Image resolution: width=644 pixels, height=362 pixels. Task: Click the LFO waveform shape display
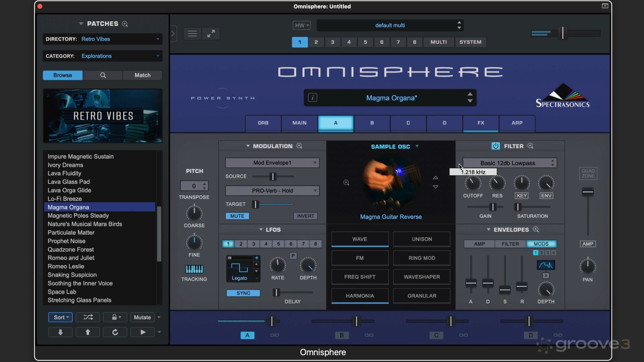click(239, 268)
